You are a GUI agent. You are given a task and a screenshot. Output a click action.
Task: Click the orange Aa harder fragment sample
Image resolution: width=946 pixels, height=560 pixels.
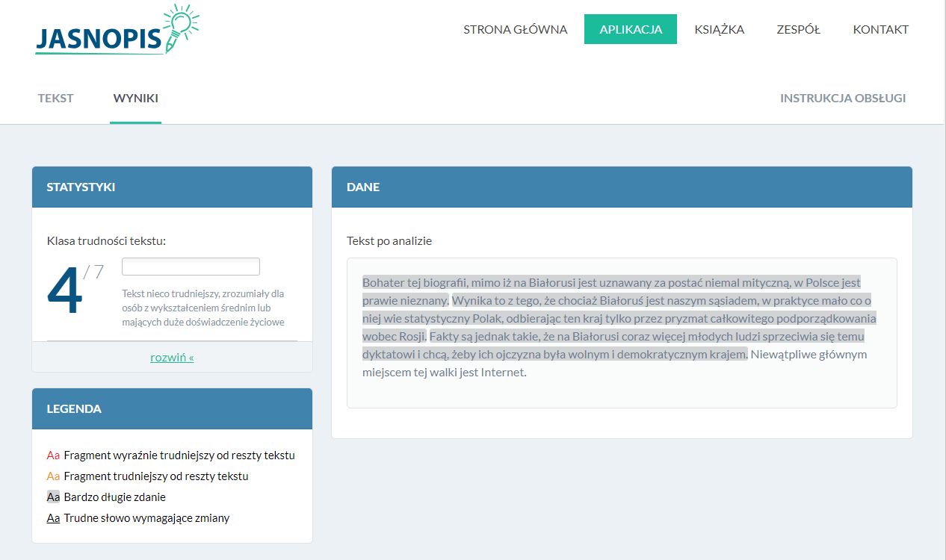click(x=53, y=476)
